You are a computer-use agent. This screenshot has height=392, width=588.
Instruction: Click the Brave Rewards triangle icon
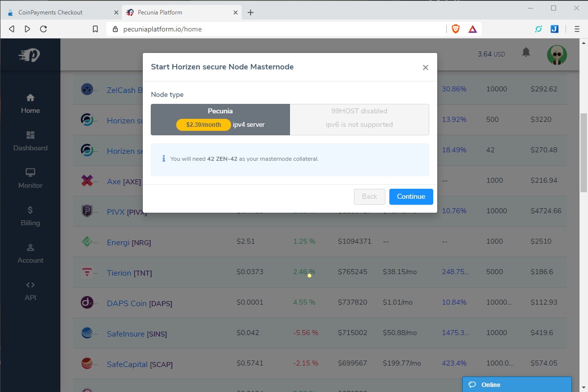point(473,29)
